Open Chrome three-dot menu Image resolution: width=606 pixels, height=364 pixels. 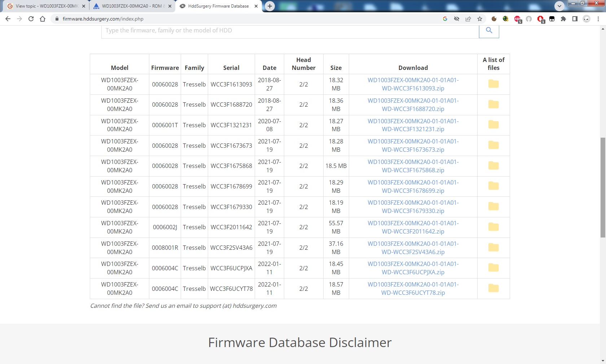coord(598,19)
